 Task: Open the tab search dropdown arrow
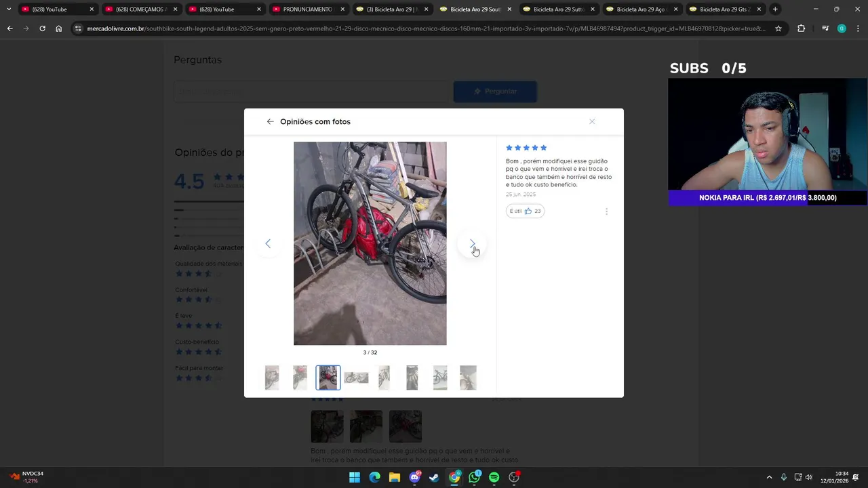(x=8, y=9)
